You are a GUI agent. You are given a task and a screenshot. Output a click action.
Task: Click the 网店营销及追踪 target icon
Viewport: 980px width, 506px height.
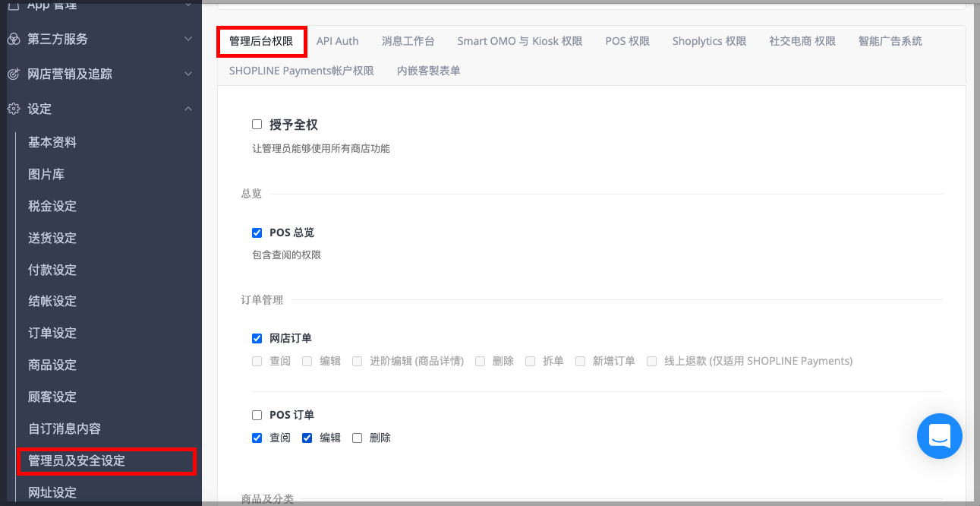coord(13,74)
